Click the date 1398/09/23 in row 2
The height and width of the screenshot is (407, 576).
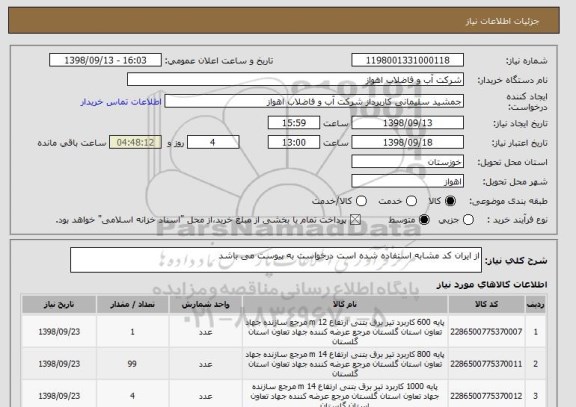click(59, 364)
